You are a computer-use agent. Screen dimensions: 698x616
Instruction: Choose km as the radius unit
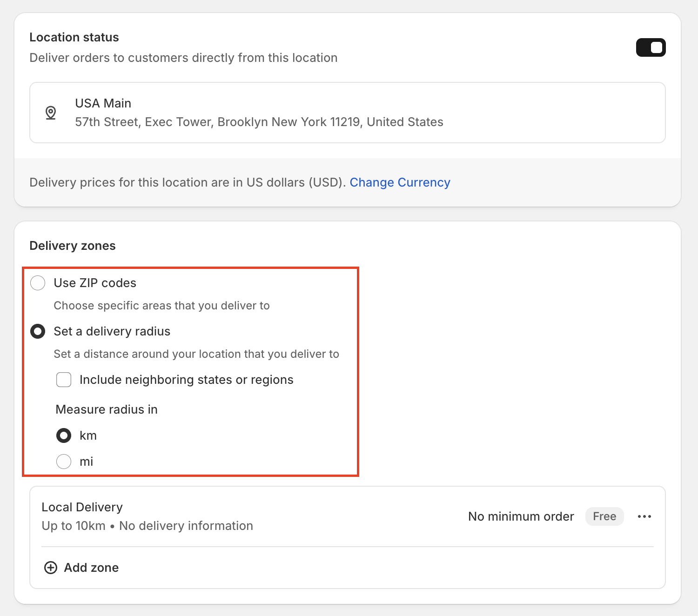click(x=64, y=435)
